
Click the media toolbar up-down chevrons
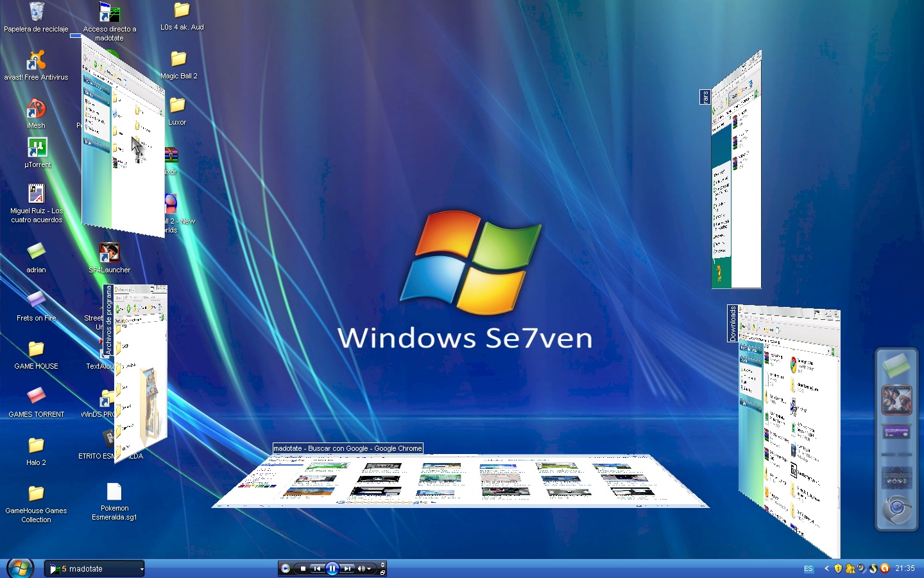382,565
